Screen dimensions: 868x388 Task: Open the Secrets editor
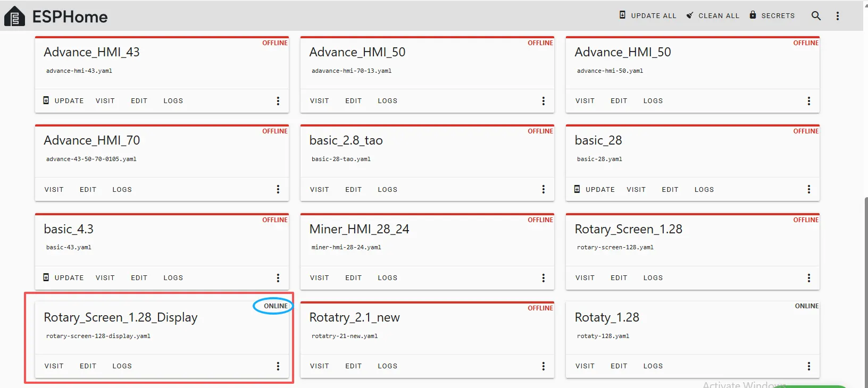click(x=772, y=15)
